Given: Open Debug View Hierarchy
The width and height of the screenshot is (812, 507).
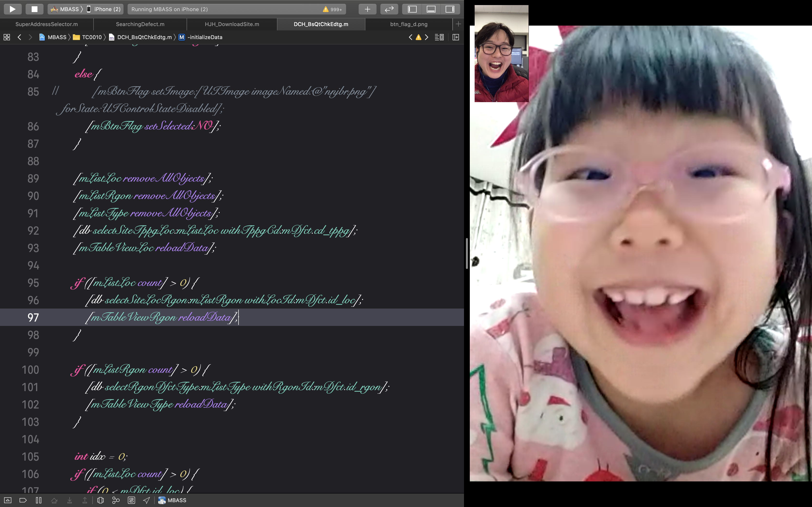Looking at the screenshot, I should [100, 500].
